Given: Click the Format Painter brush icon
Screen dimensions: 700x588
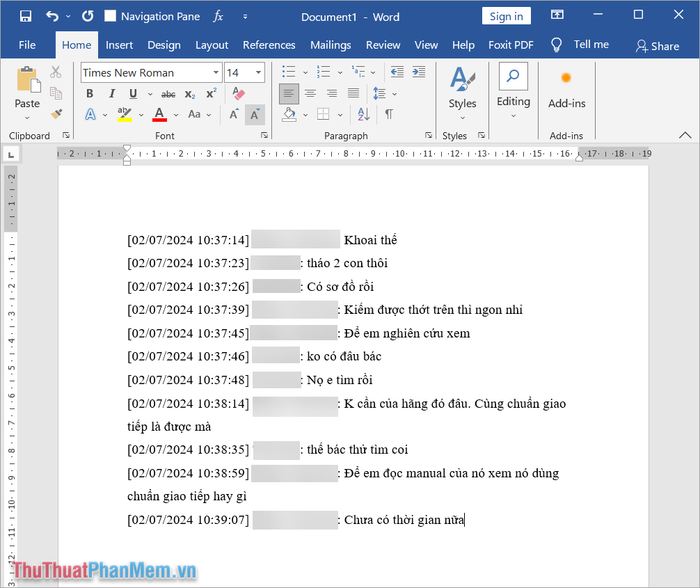Looking at the screenshot, I should 56,114.
